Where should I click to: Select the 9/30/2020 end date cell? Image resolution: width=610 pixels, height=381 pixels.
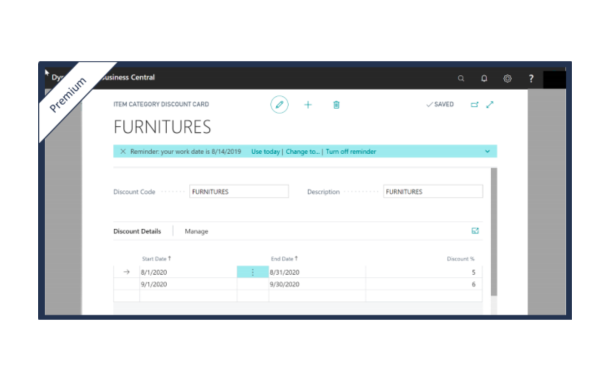tap(317, 284)
